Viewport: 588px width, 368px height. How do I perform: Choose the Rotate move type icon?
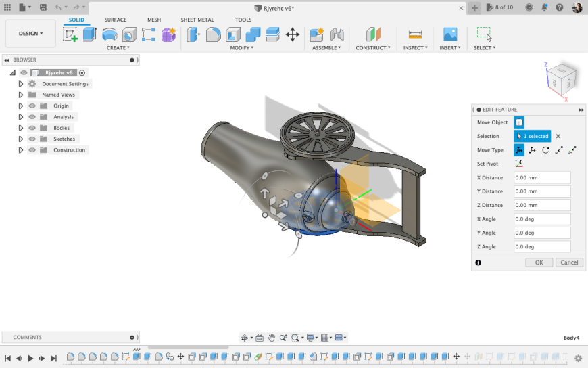click(545, 150)
